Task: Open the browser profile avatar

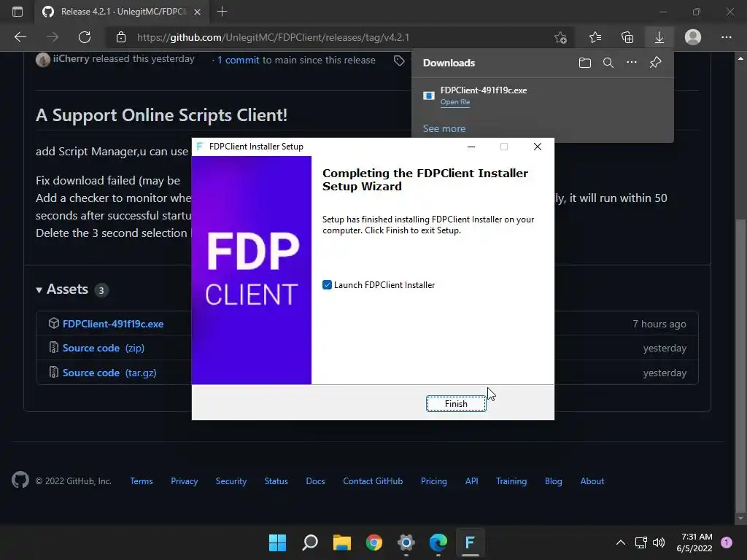Action: tap(693, 37)
